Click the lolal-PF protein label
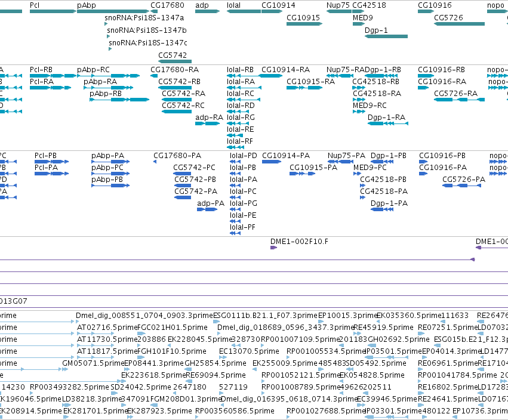 coord(242,227)
